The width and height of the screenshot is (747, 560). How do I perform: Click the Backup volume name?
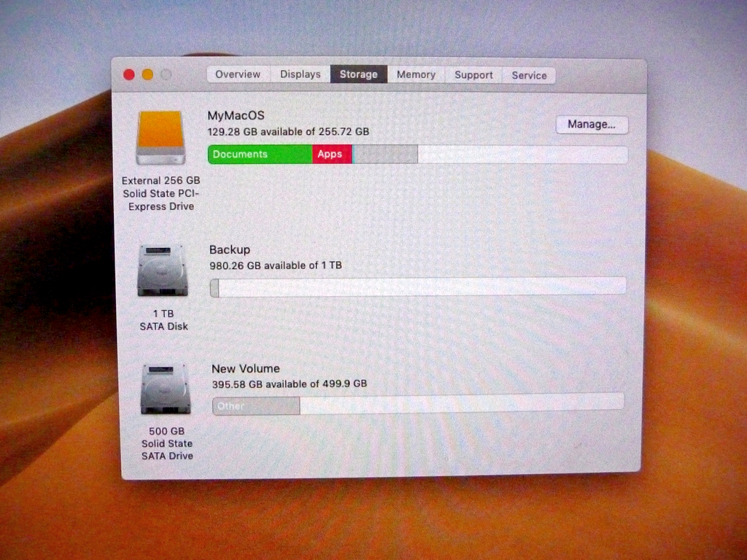tap(230, 249)
